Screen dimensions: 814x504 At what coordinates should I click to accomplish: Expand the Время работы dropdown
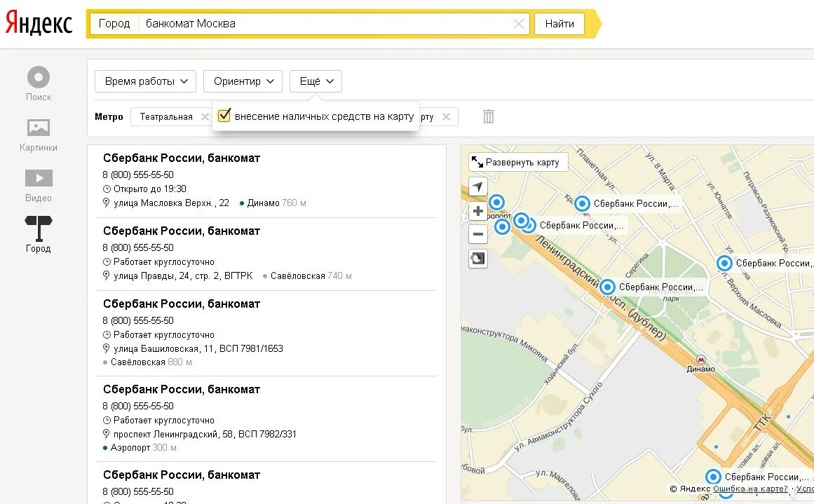click(146, 81)
